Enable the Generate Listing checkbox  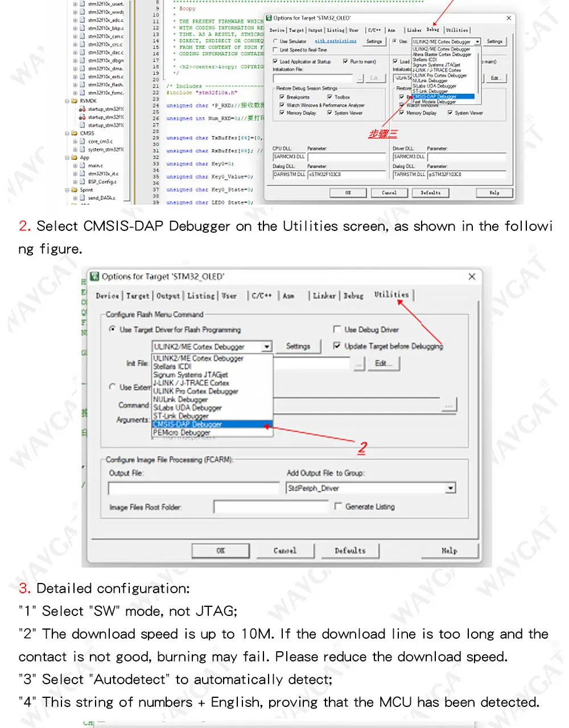338,506
